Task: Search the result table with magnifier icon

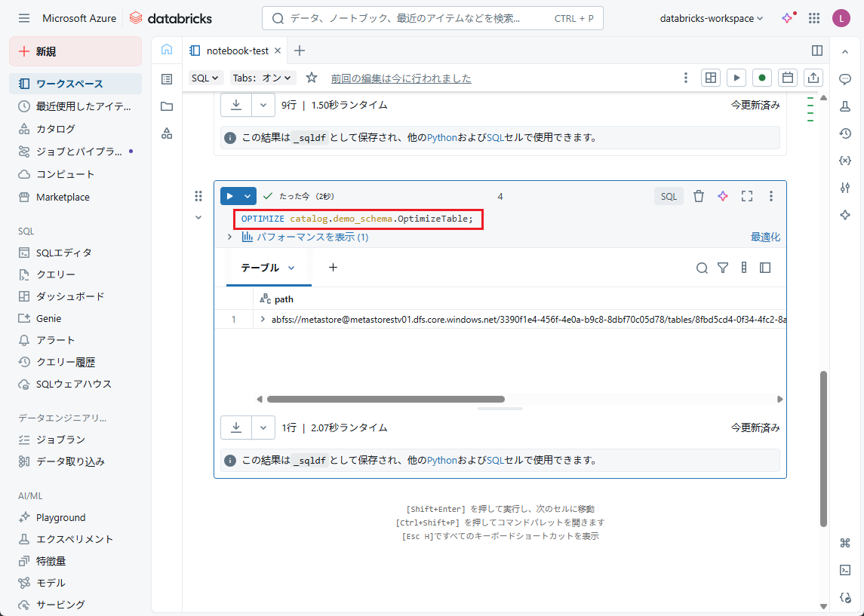Action: 702,268
